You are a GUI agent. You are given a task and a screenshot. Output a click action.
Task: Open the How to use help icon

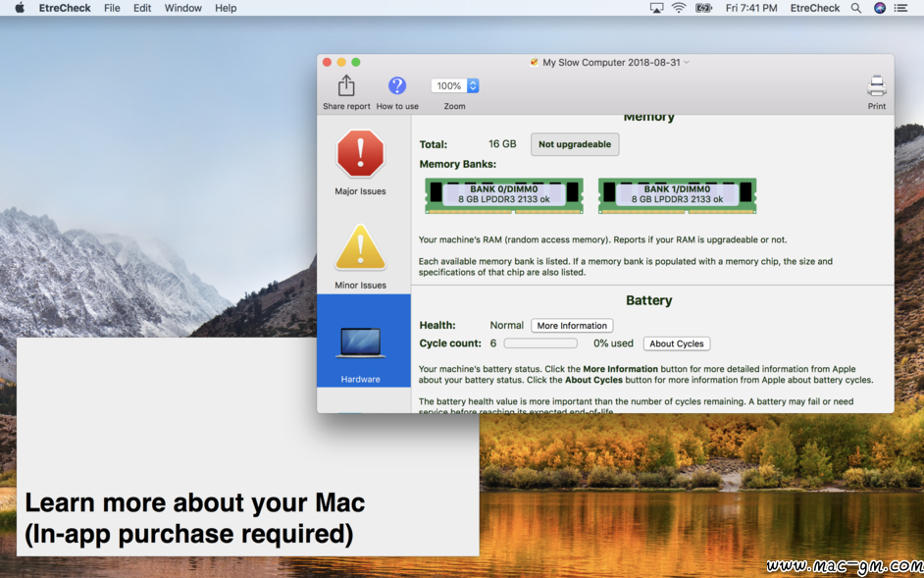pyautogui.click(x=397, y=85)
